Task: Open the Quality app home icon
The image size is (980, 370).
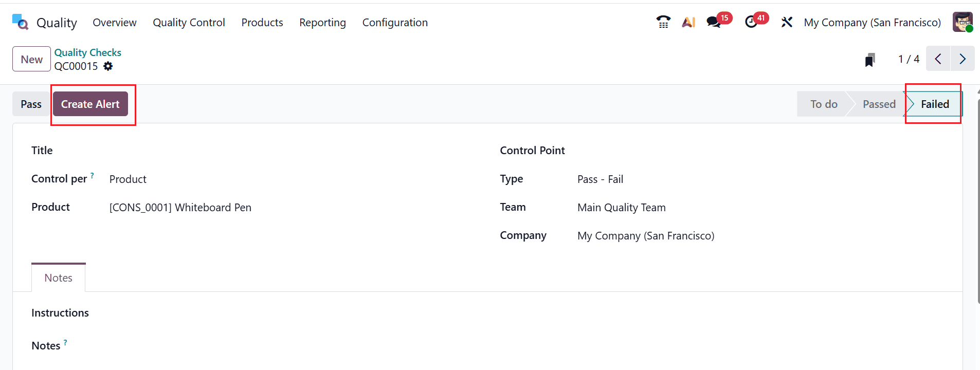Action: [20, 22]
